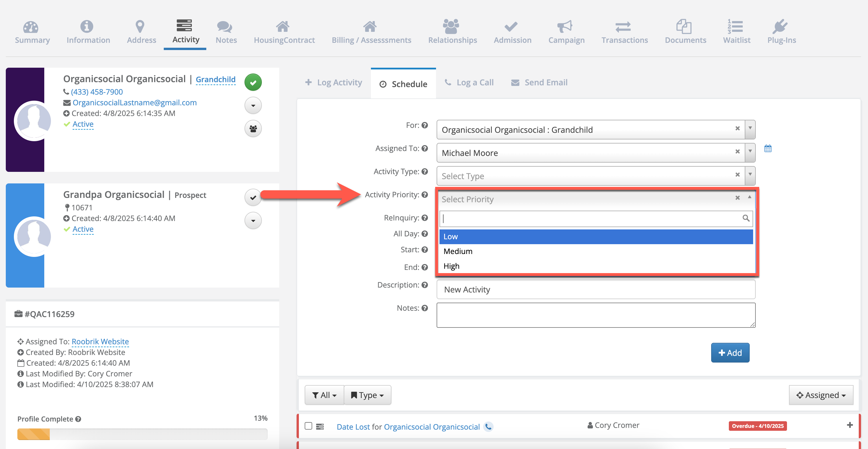Toggle the checkmark on Grandpa Organicsocial card
The image size is (868, 449).
click(253, 198)
